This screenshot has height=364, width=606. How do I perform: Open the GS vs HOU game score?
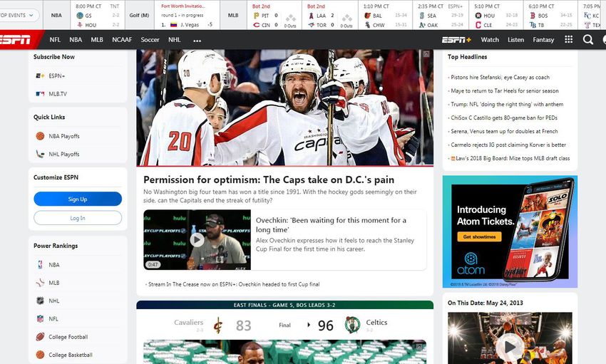point(98,16)
